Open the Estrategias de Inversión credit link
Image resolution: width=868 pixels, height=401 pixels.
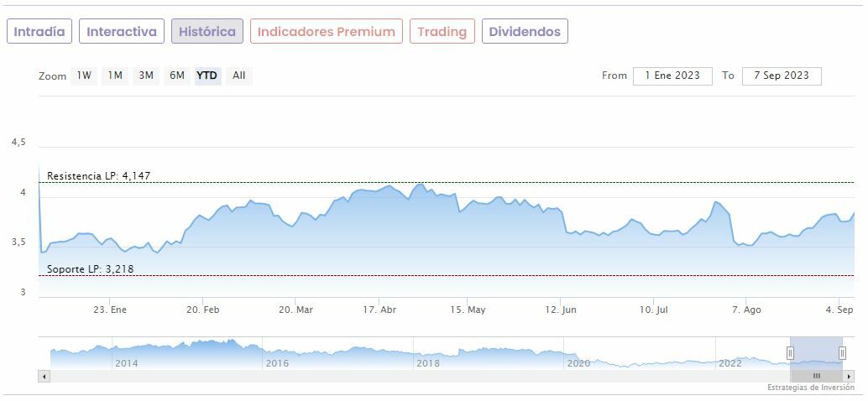(810, 388)
